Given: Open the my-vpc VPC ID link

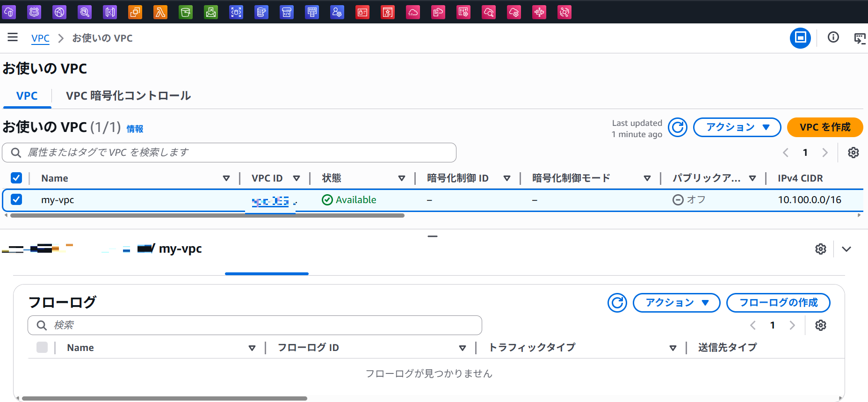Looking at the screenshot, I should 270,201.
